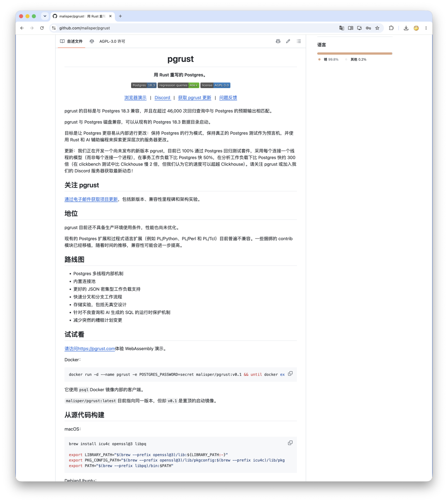Click the 通过电子邮件获取项目更新 link
This screenshot has width=448, height=502.
(x=91, y=200)
